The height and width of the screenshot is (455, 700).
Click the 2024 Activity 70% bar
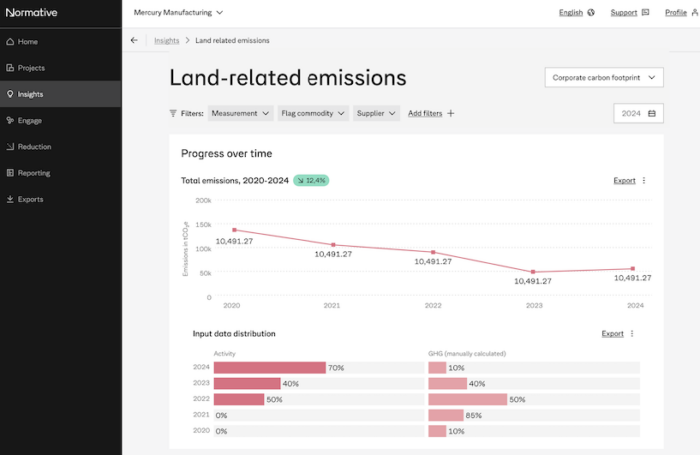click(x=270, y=368)
